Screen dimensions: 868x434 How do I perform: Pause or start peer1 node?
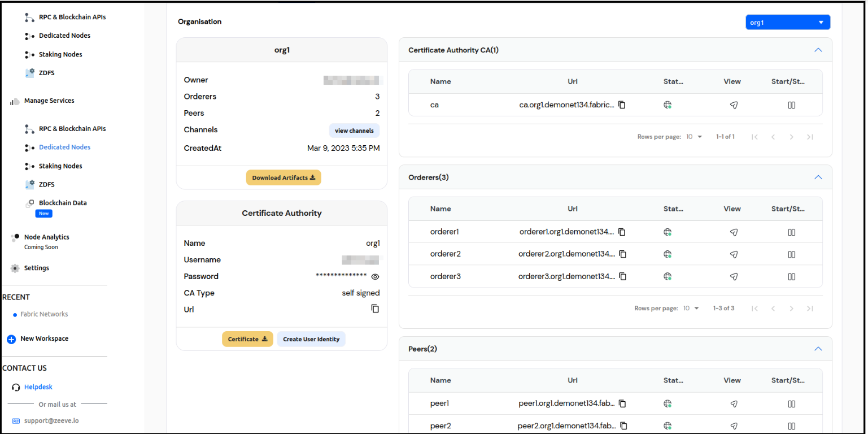tap(791, 404)
